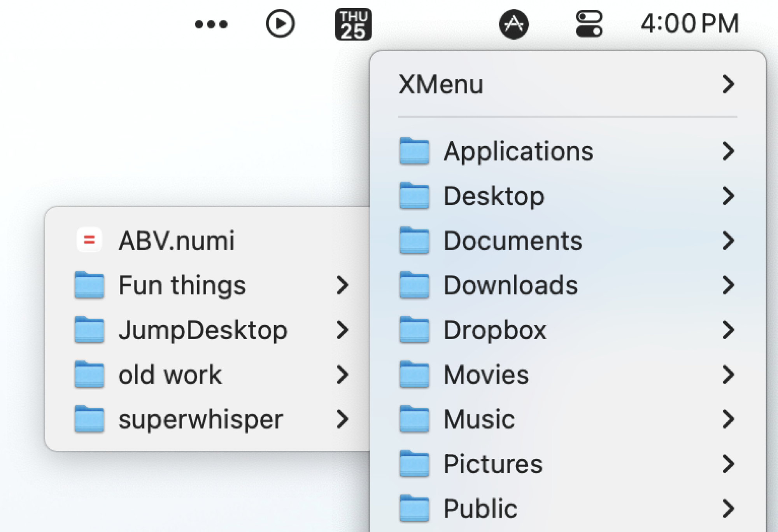Click the Applications folder icon
Image resolution: width=778 pixels, height=532 pixels.
[414, 151]
